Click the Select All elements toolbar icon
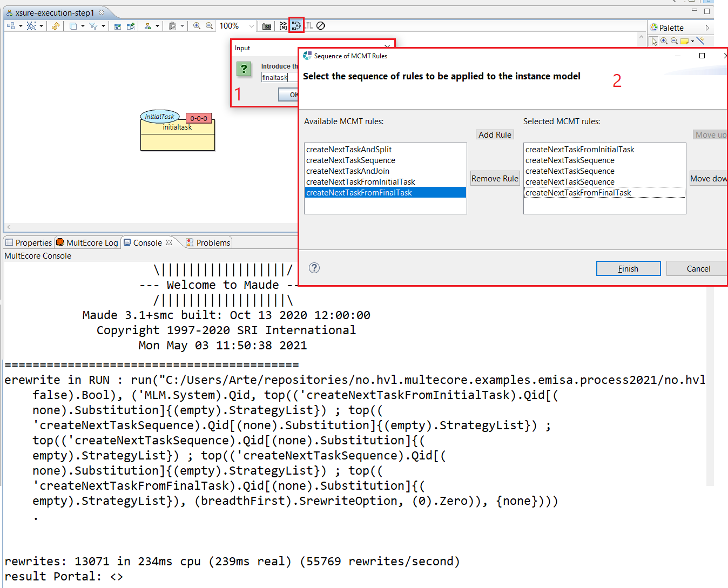The width and height of the screenshot is (728, 588). (31, 26)
